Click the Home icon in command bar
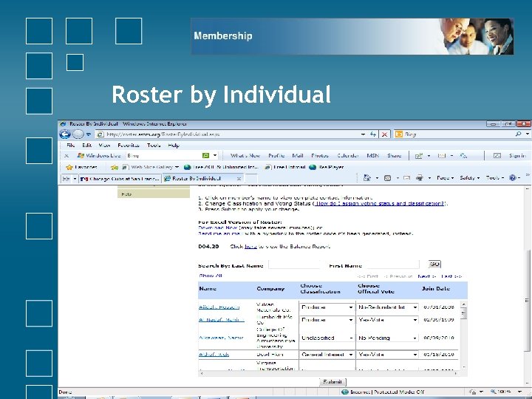The width and height of the screenshot is (532, 399). (366, 178)
